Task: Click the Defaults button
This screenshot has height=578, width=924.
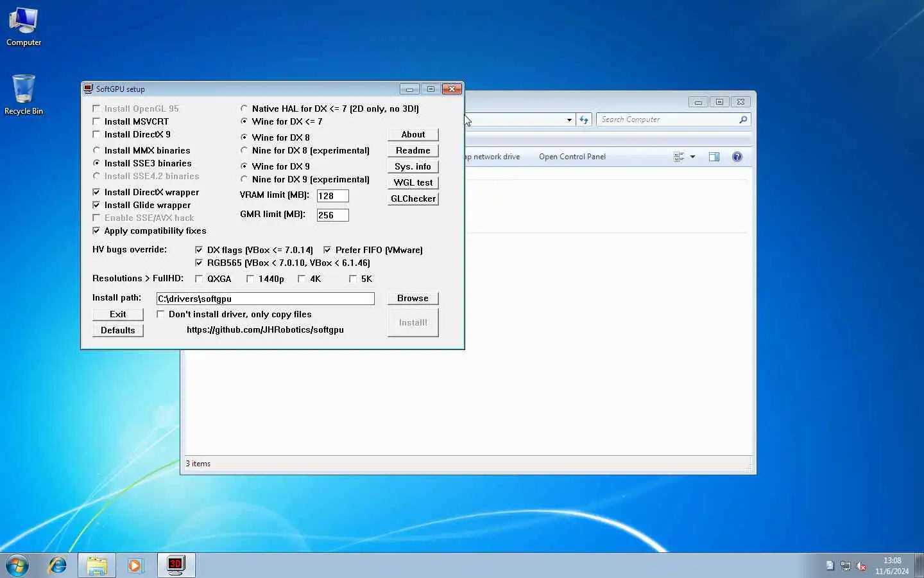Action: tap(118, 330)
